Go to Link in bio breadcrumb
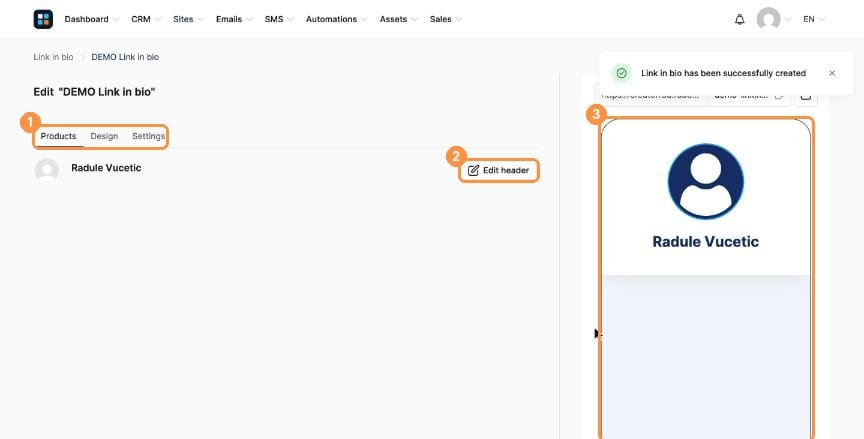Viewport: 864px width, 439px height. point(53,57)
